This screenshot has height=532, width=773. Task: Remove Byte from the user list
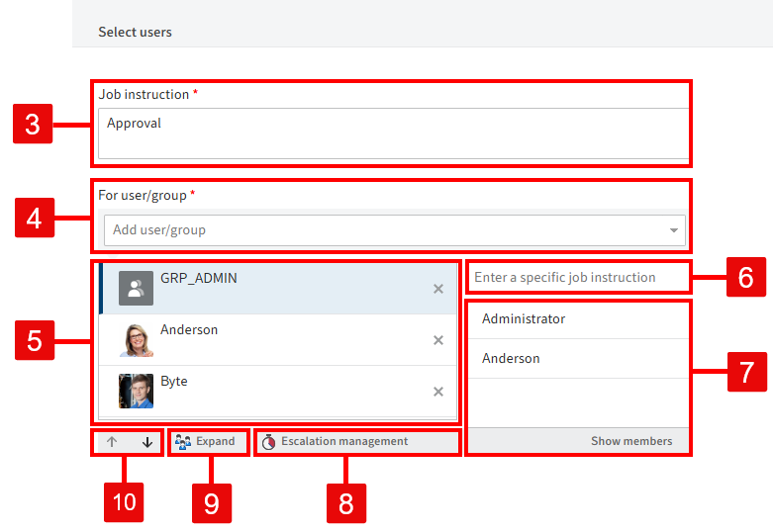coord(438,392)
